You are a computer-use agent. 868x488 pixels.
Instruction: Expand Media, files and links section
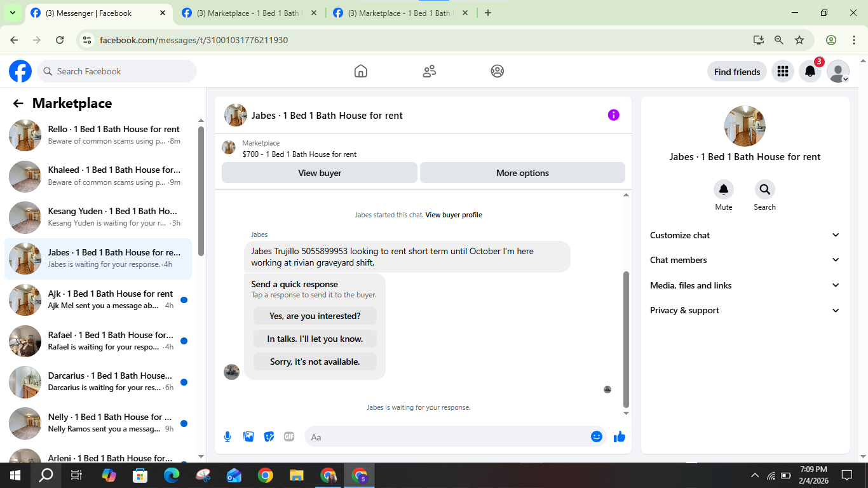click(745, 285)
